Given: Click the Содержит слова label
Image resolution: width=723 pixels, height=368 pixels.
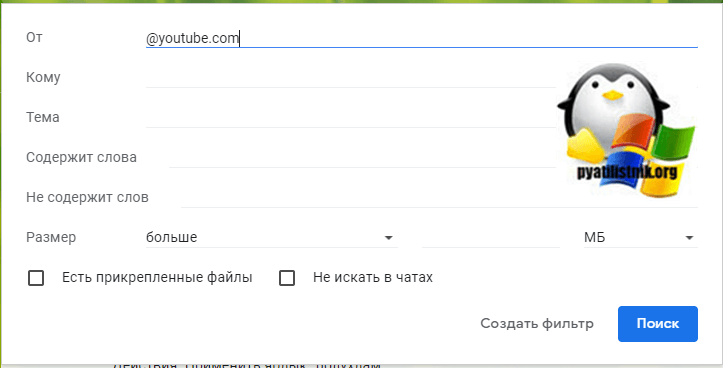Looking at the screenshot, I should (x=82, y=158).
